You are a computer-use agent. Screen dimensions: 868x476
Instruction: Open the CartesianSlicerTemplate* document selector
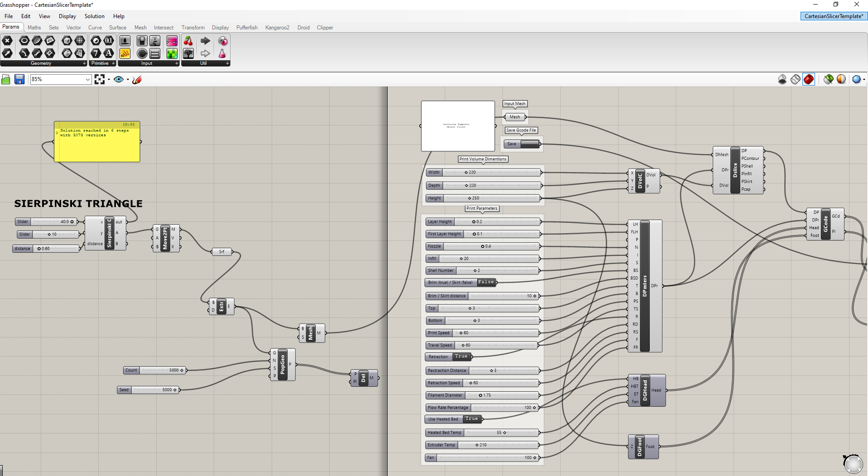point(834,16)
